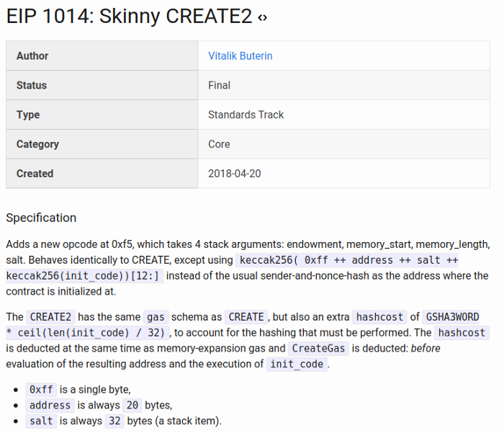Open the Vitalik Buterin author link
Viewport: 504px width, 433px height.
240,55
